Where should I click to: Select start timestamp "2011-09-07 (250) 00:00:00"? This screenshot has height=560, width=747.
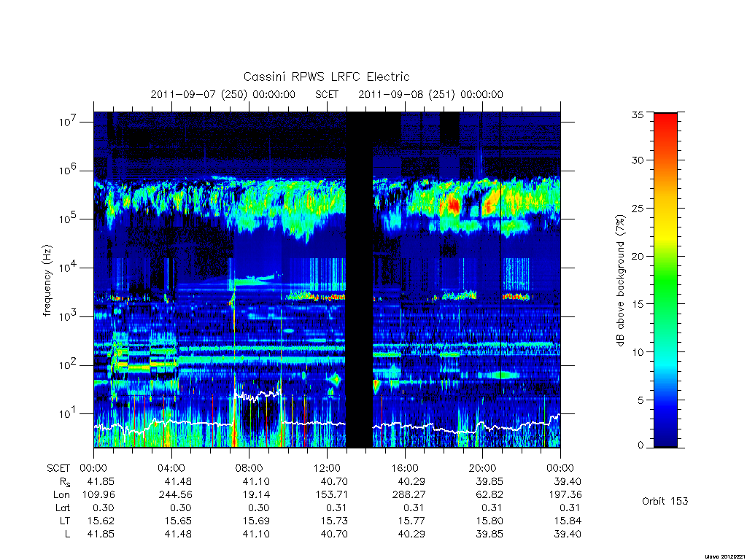223,94
